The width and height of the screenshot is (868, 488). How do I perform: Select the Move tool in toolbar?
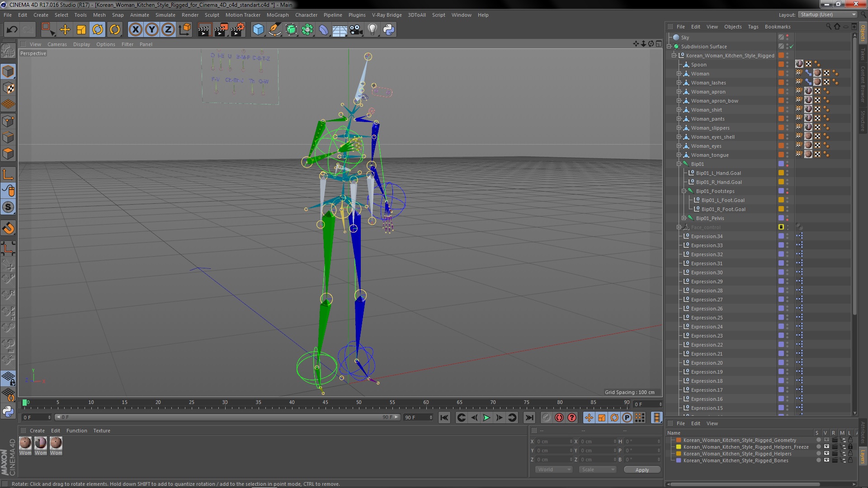coord(65,30)
